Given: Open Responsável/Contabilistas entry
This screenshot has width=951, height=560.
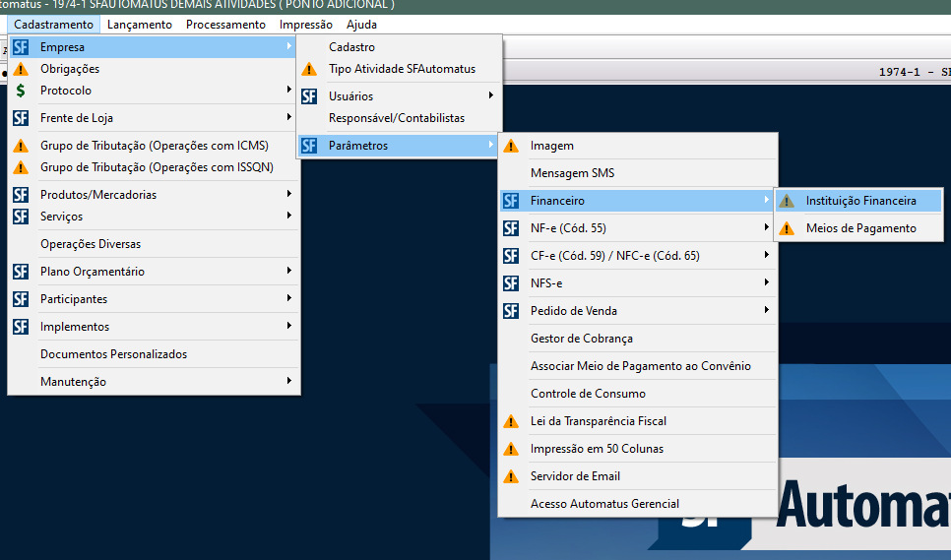Looking at the screenshot, I should point(396,118).
